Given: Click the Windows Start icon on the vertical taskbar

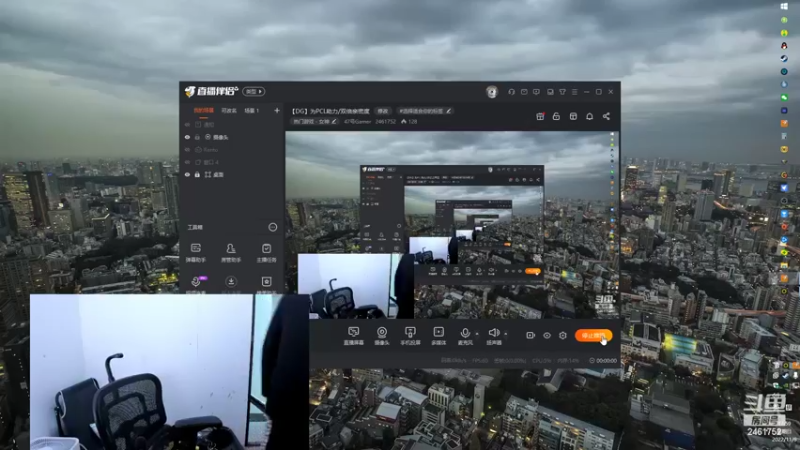Looking at the screenshot, I should [784, 7].
